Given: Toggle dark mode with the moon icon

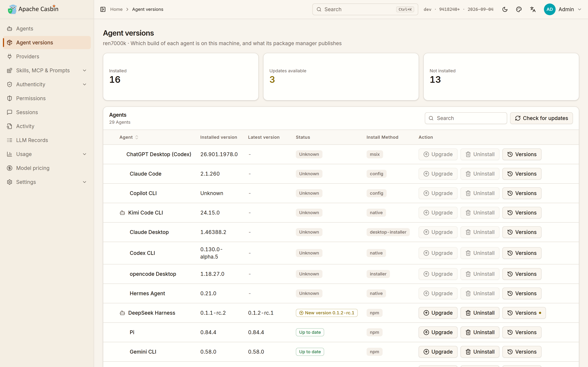Looking at the screenshot, I should click(505, 9).
